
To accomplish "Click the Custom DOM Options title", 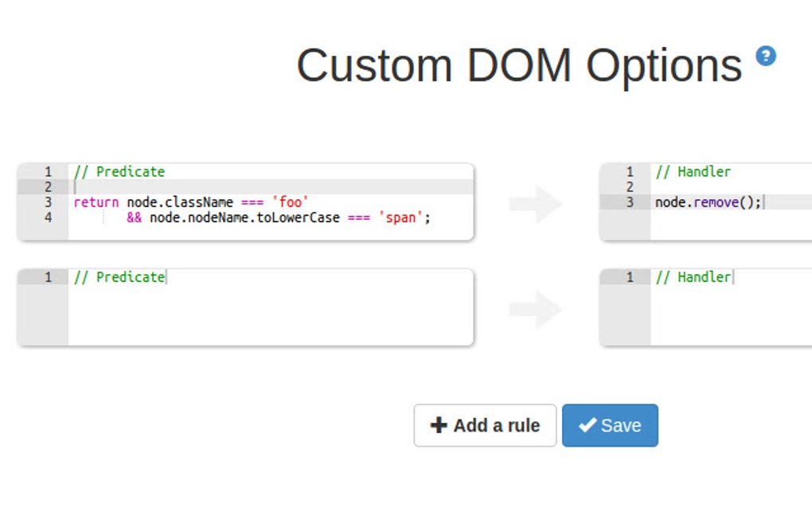I will (x=517, y=65).
